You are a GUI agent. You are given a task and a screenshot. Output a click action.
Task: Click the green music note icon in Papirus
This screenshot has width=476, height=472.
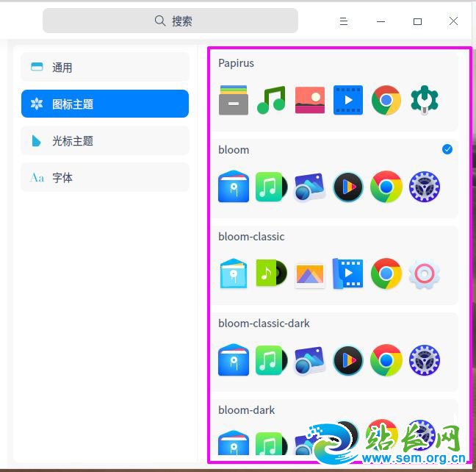[x=271, y=100]
